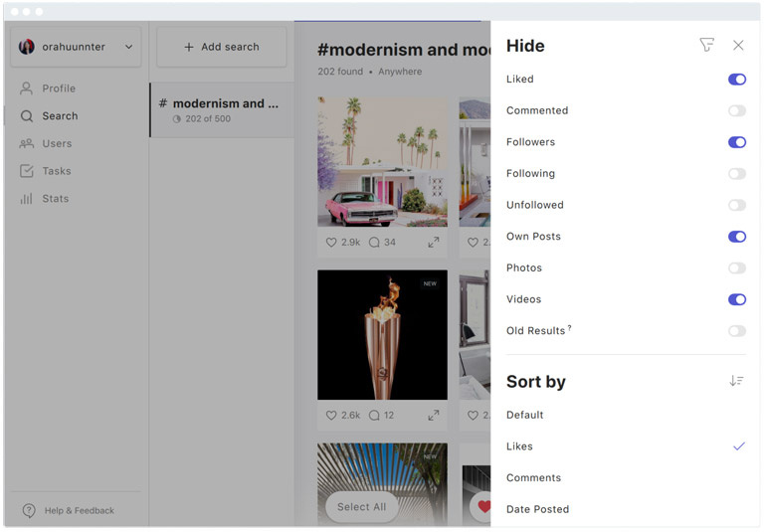Screen dimensions: 764x532
Task: Turn off the Videos hide toggle
Action: tap(736, 299)
